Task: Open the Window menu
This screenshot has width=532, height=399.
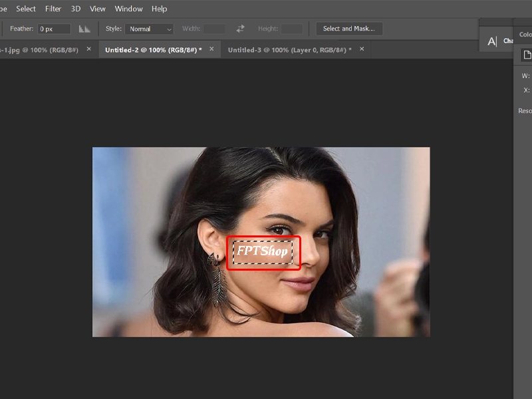Action: point(128,9)
